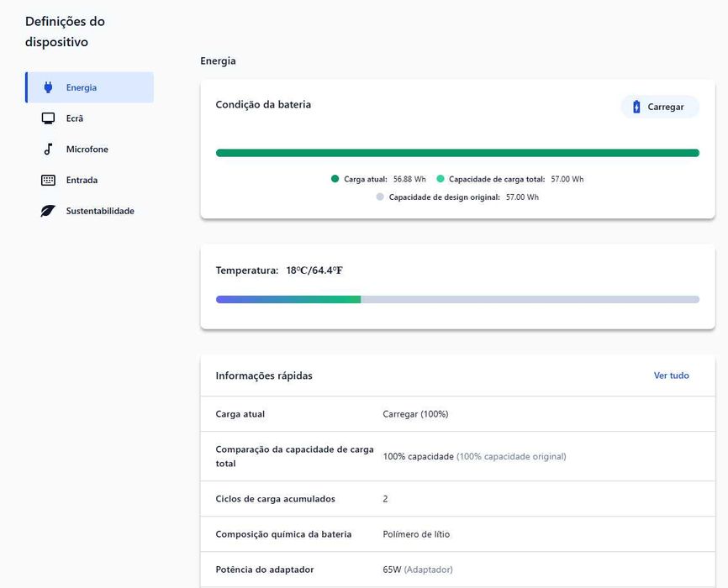Click the dark green Carga atual legend dot
The image size is (728, 588).
(x=335, y=179)
